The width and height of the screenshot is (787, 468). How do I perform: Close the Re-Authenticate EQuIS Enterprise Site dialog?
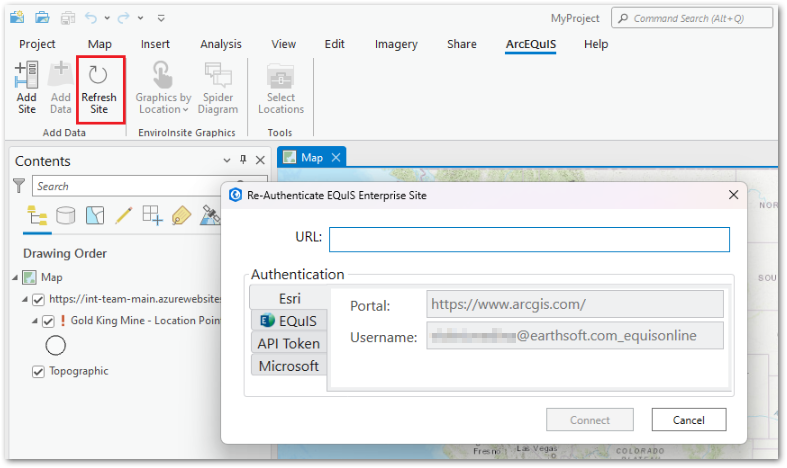click(x=733, y=195)
